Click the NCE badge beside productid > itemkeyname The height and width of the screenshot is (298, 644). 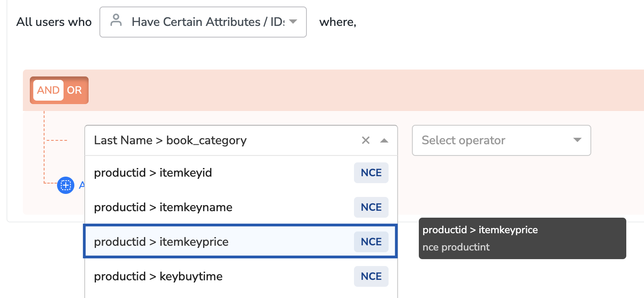coord(371,207)
